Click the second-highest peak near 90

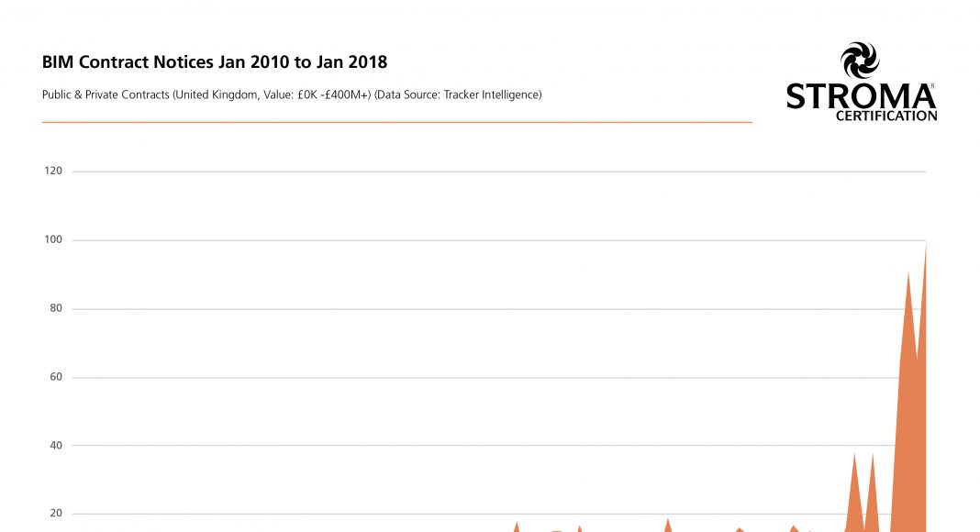point(908,275)
